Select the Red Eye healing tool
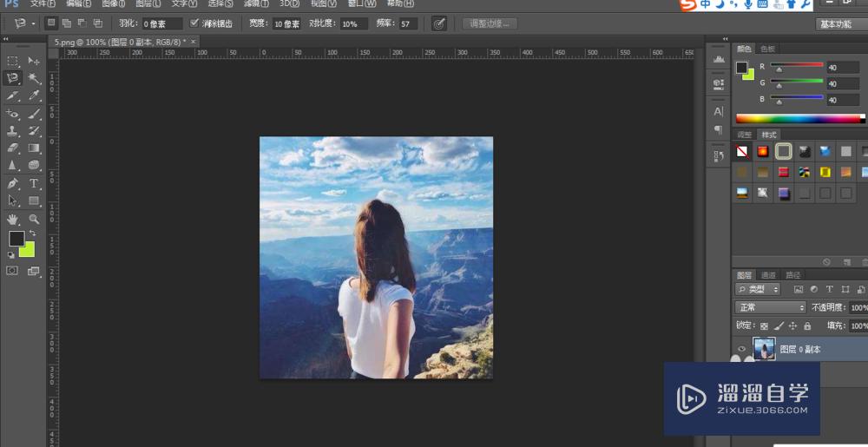868x447 pixels. (x=13, y=114)
